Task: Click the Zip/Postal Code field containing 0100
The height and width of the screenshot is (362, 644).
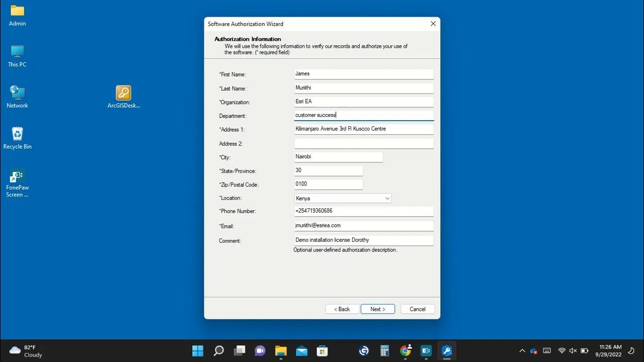Action: pos(329,184)
